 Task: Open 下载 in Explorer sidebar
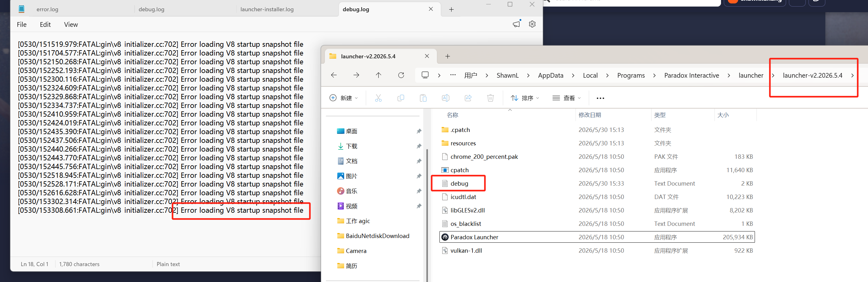(x=351, y=146)
